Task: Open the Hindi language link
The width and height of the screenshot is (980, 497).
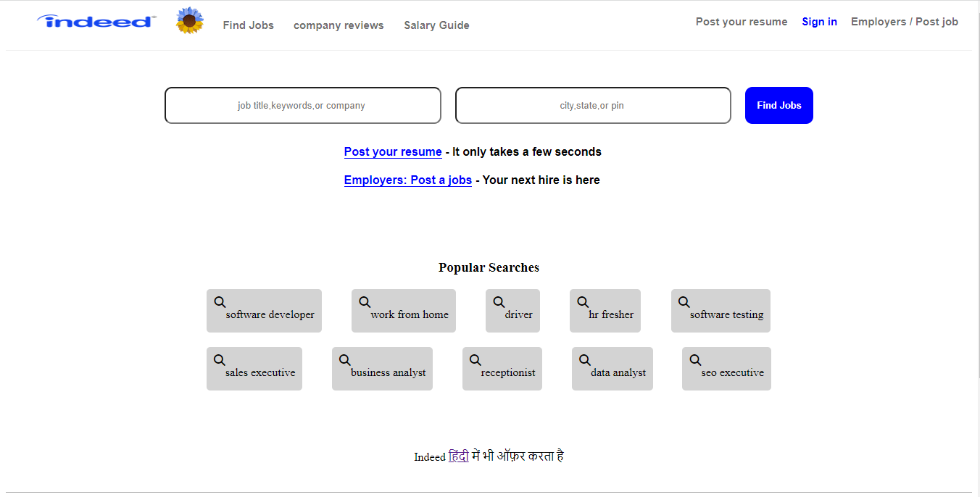Action: (460, 456)
